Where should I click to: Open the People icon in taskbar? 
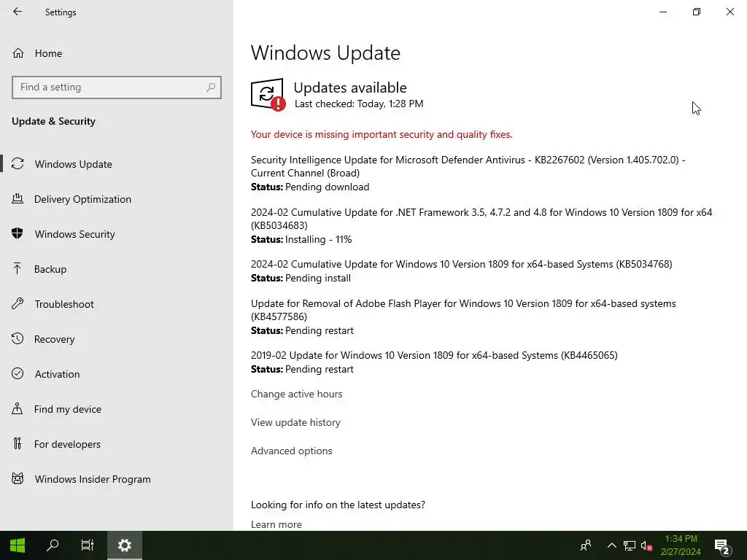coord(586,545)
